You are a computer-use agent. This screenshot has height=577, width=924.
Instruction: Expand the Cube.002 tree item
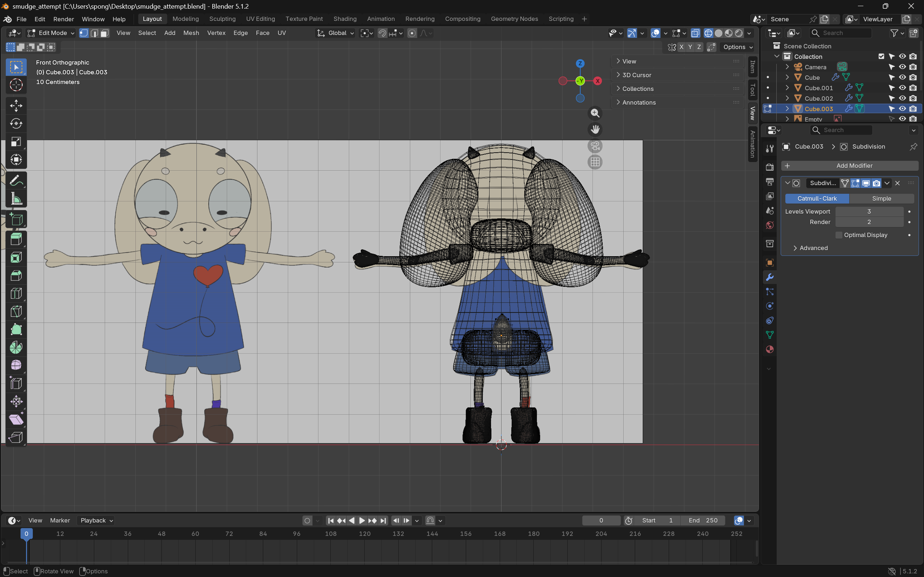click(x=787, y=99)
